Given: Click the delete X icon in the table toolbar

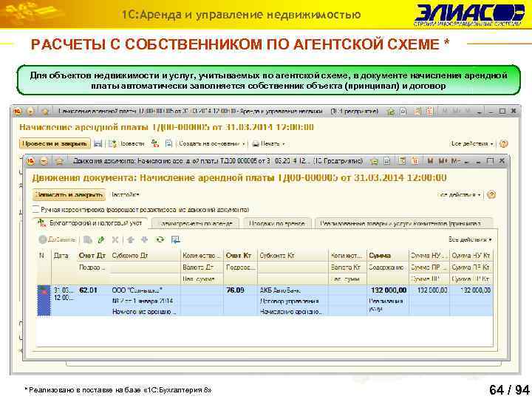Looking at the screenshot, I should (115, 239).
